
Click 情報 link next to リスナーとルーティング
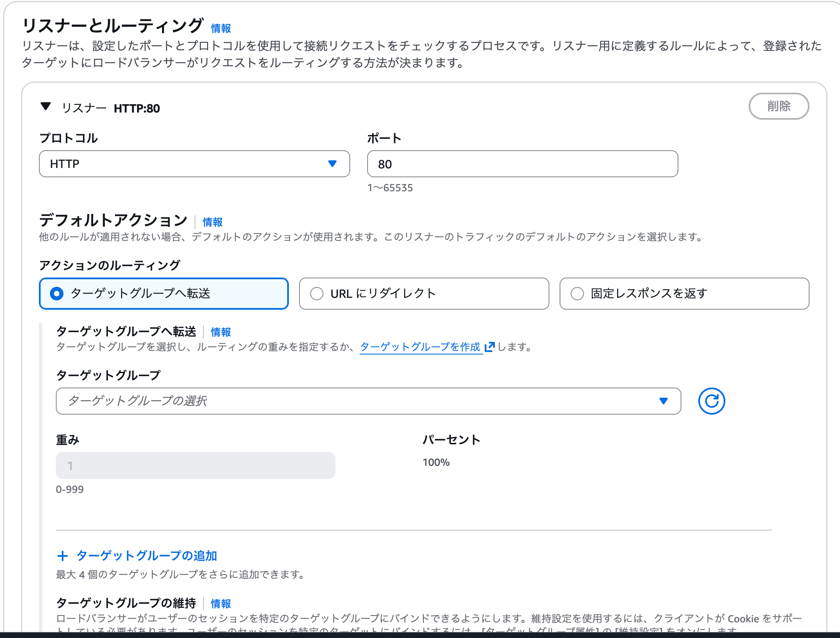coord(221,28)
